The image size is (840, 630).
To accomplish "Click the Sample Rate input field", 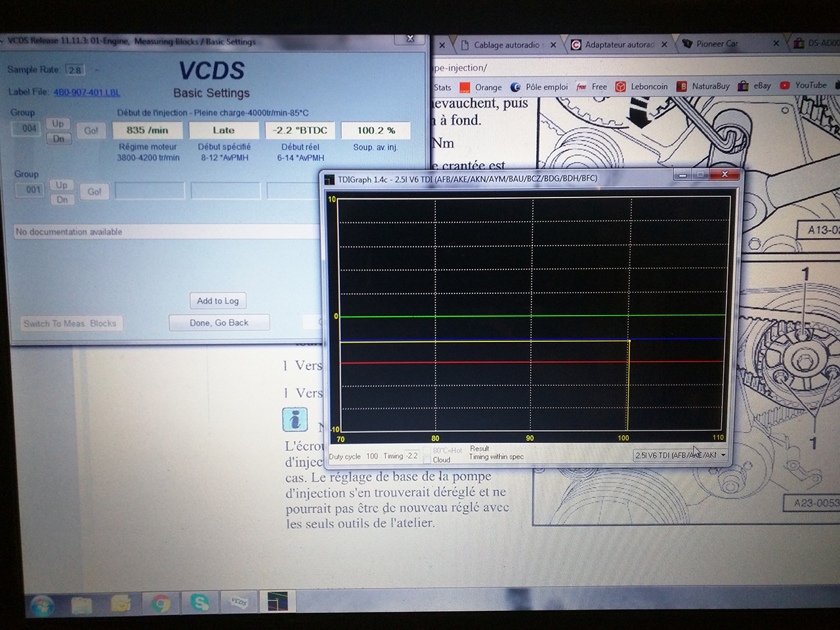I will pyautogui.click(x=75, y=70).
